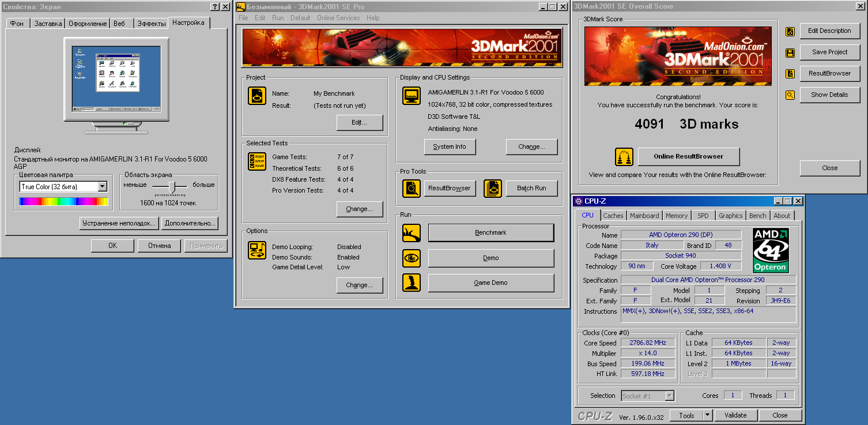
Task: Click the Save Project button
Action: (x=830, y=52)
